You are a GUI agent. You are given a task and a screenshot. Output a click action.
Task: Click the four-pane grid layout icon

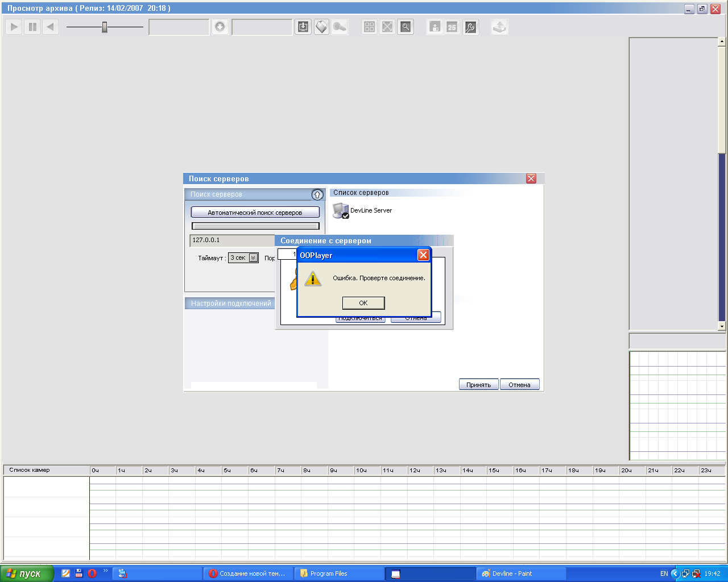point(370,27)
